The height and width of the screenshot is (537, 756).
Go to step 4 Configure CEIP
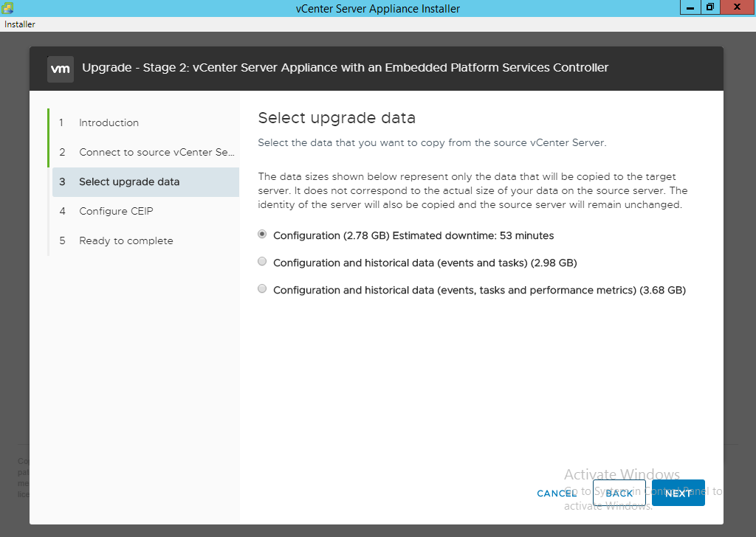[145, 211]
